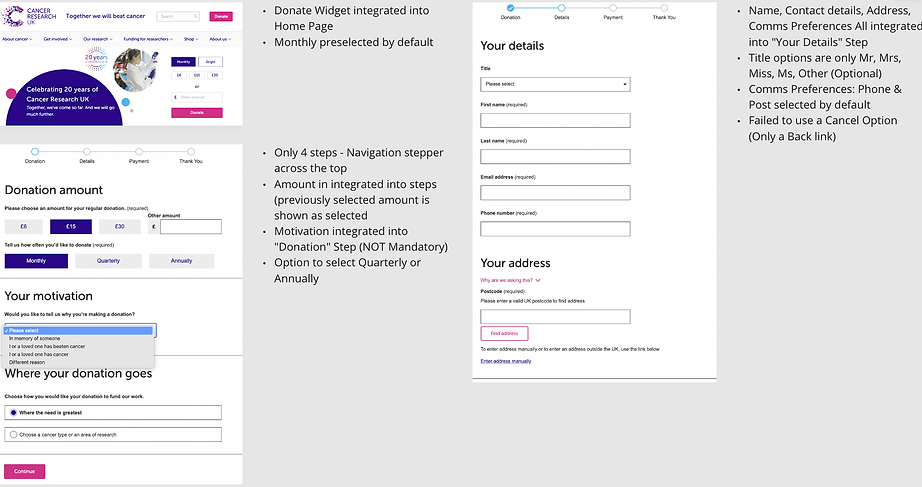Viewport: 922px width, 487px height.
Task: Select 'Choose a cancer type or area' radio
Action: (x=14, y=435)
